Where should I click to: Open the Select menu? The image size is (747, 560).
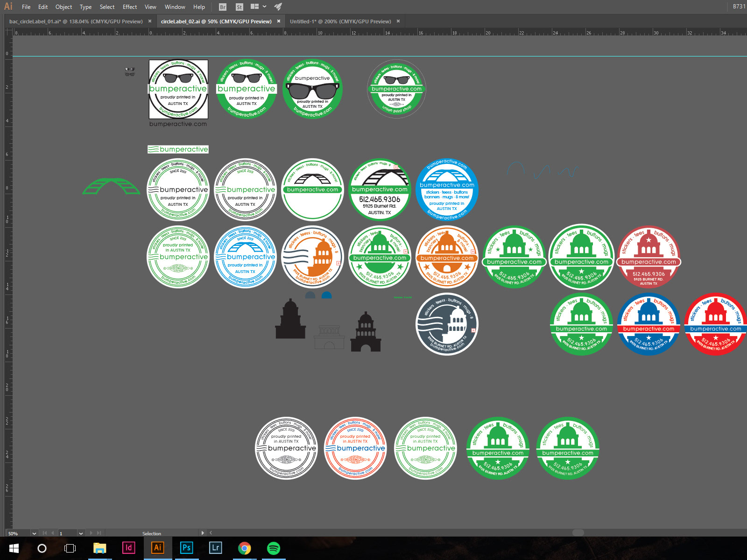point(107,7)
